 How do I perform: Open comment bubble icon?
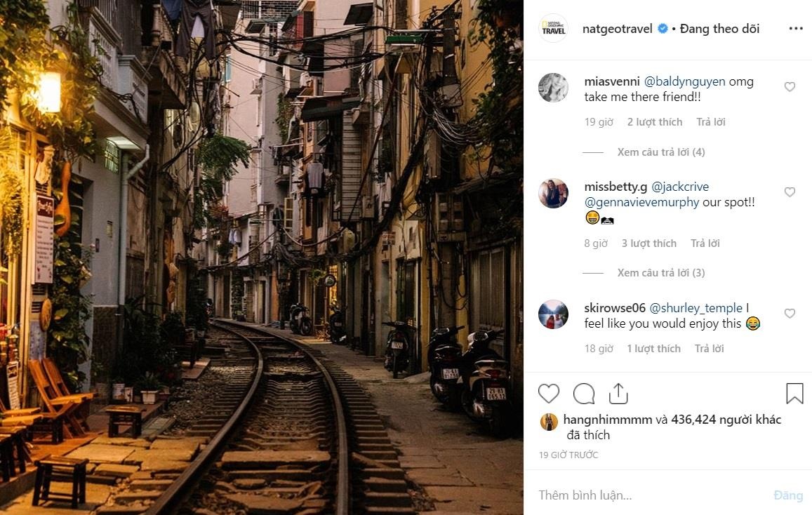(583, 394)
